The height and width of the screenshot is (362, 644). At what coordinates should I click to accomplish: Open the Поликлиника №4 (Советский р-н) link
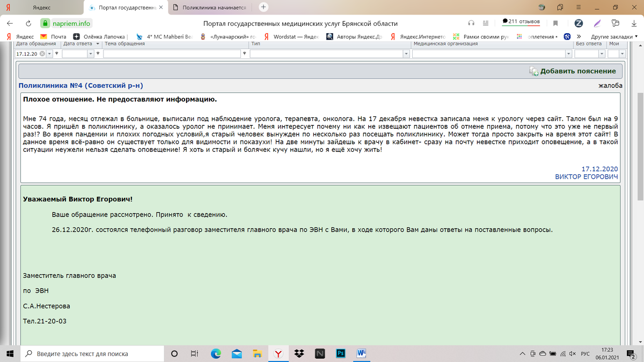80,85
